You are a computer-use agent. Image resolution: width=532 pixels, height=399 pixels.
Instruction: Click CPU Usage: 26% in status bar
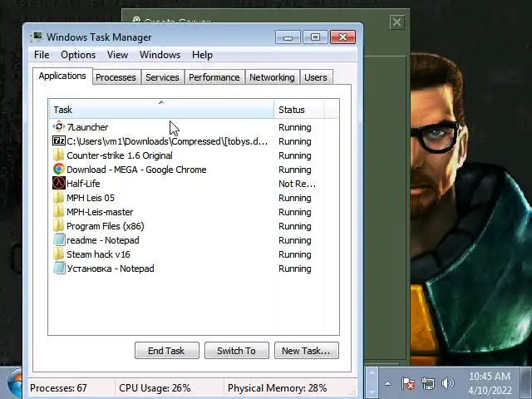click(x=155, y=388)
